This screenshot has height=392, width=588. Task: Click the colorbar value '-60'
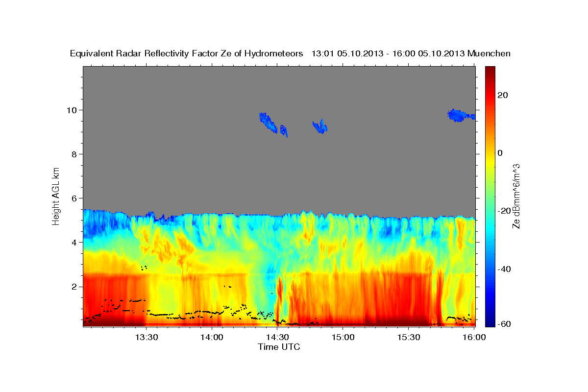click(x=503, y=324)
